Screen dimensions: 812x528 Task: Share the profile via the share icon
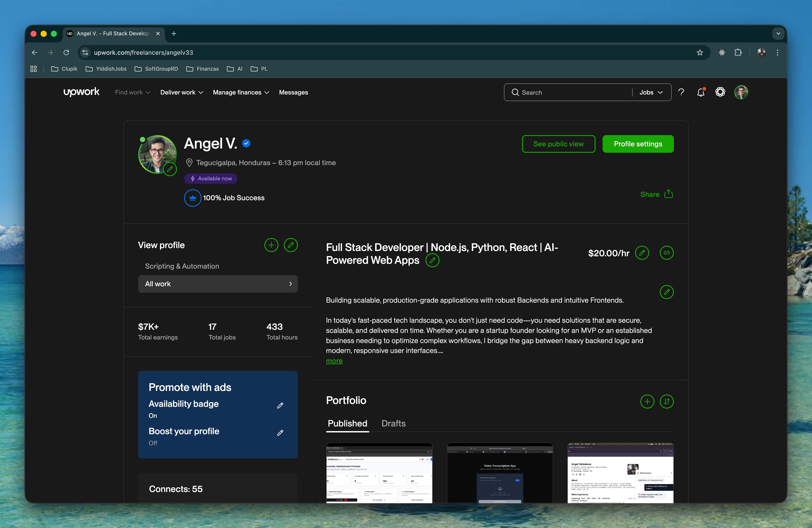coord(668,194)
